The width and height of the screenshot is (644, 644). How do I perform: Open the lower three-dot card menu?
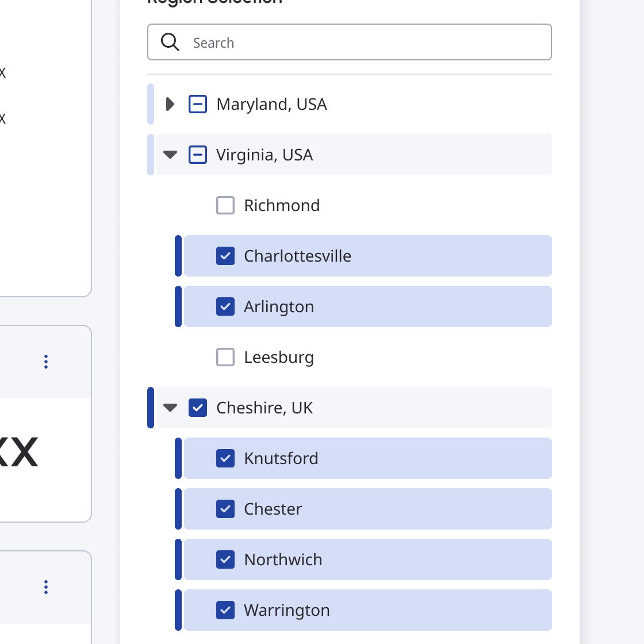[46, 587]
